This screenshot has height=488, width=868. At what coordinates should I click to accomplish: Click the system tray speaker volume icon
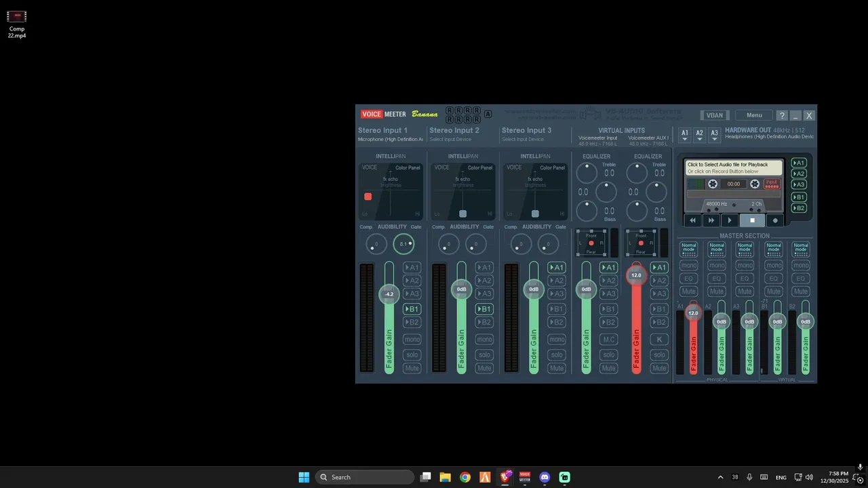click(809, 477)
